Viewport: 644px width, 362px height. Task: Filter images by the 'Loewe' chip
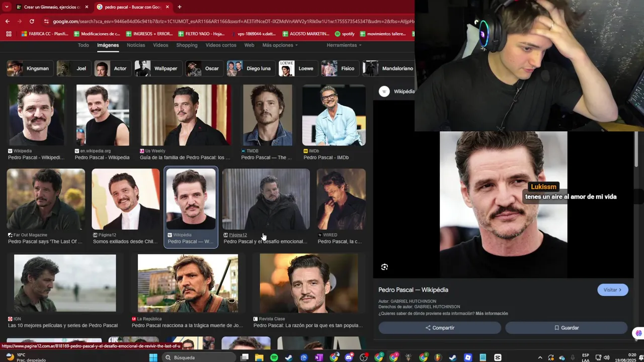click(298, 68)
